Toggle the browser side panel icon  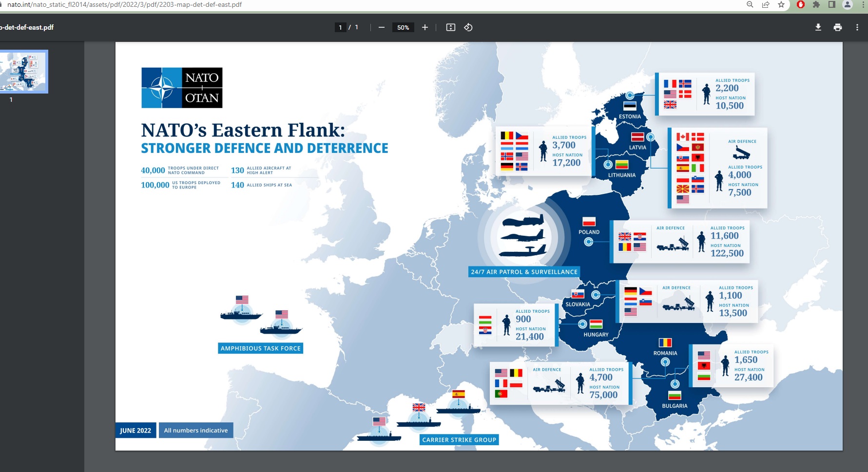click(832, 4)
